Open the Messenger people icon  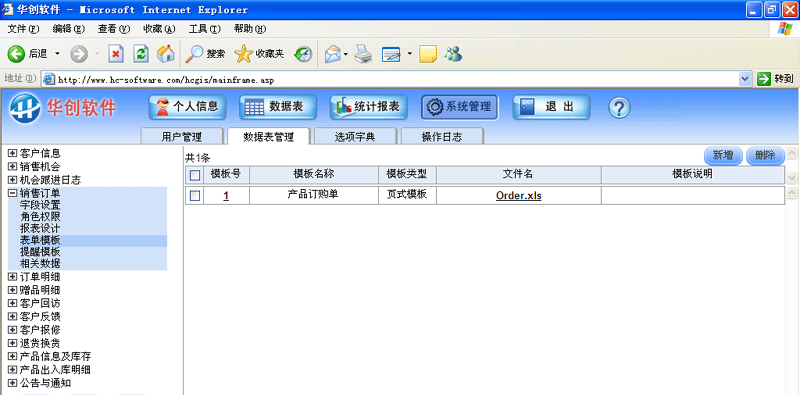tap(453, 54)
